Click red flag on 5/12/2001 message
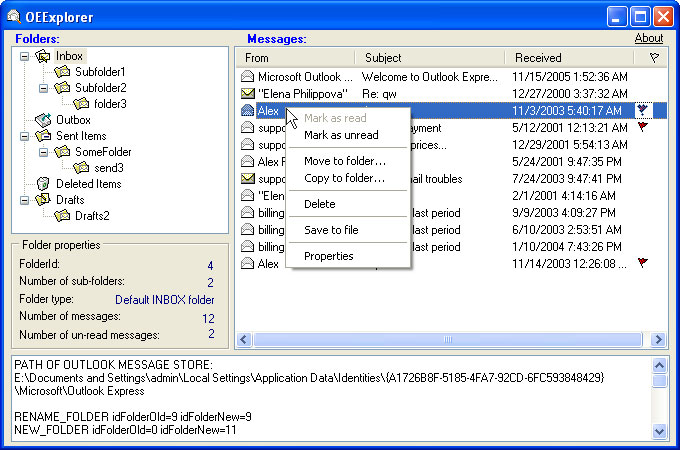 (643, 127)
